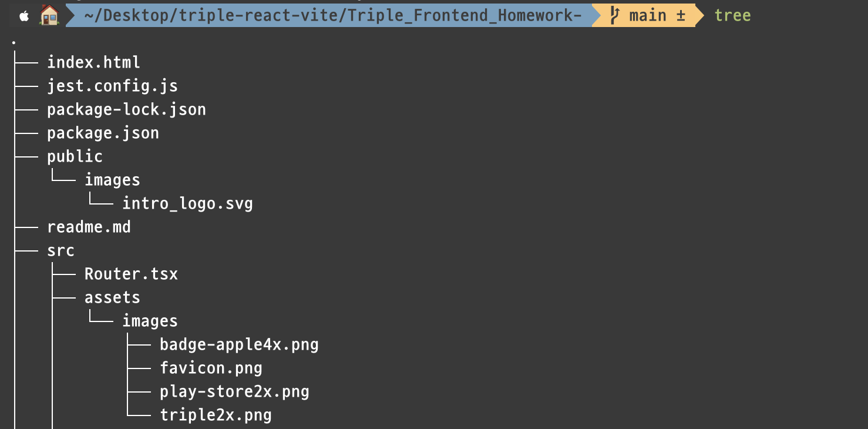Screen dimensions: 868x429
Task: Click the index.html entry
Action: (x=93, y=62)
